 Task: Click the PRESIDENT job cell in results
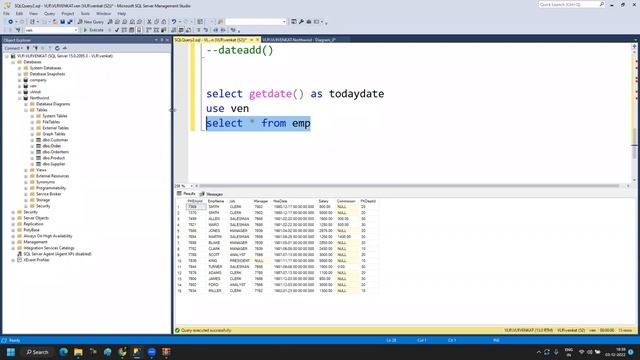239,260
